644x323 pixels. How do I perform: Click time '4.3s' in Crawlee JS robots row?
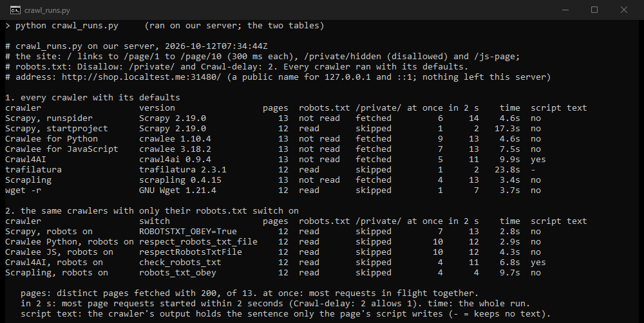click(x=509, y=252)
